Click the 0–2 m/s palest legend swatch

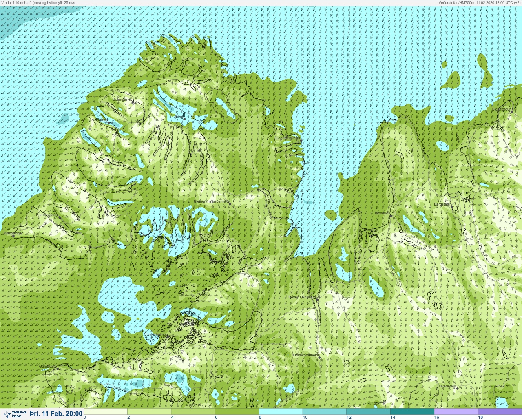click(106, 411)
